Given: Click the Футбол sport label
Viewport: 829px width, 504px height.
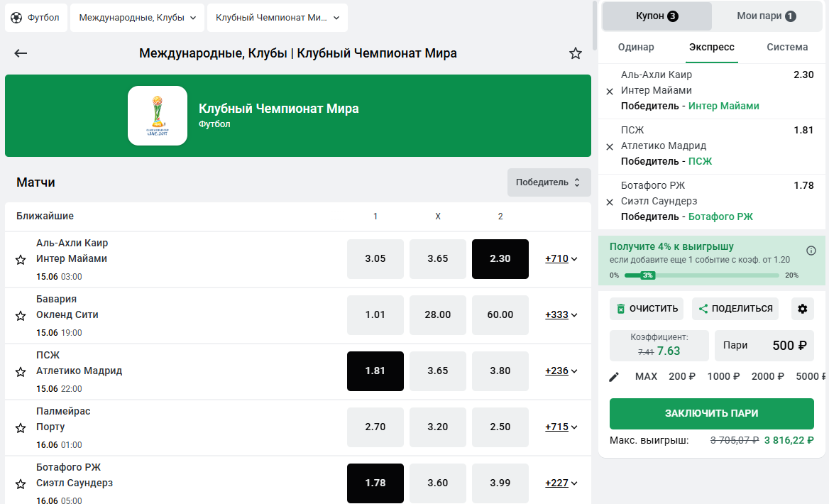Looking at the screenshot, I should [x=43, y=18].
